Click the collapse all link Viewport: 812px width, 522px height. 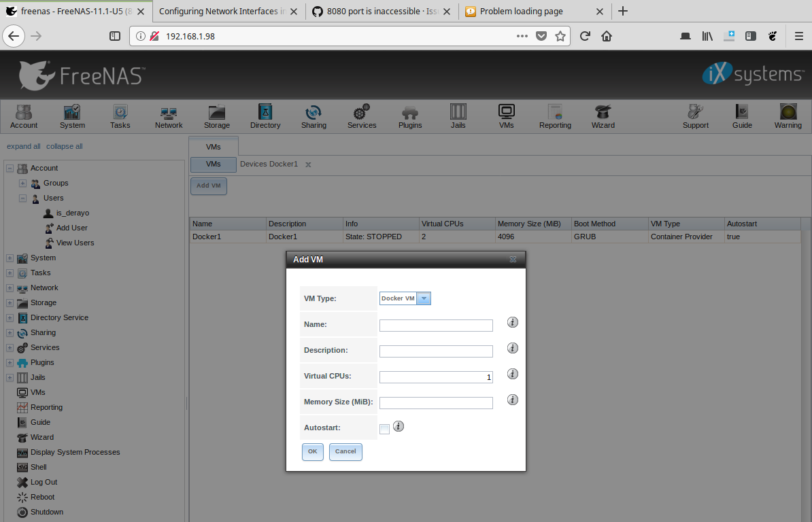click(x=64, y=146)
